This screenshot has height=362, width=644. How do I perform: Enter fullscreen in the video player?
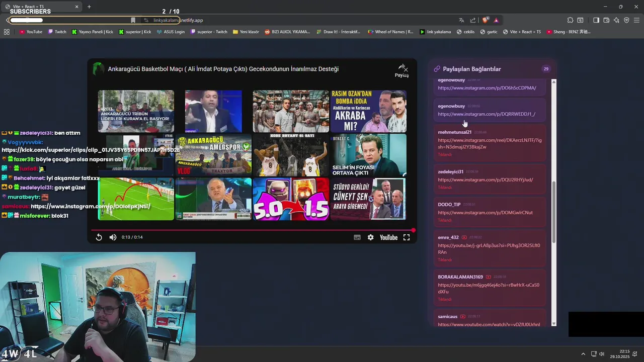(407, 237)
